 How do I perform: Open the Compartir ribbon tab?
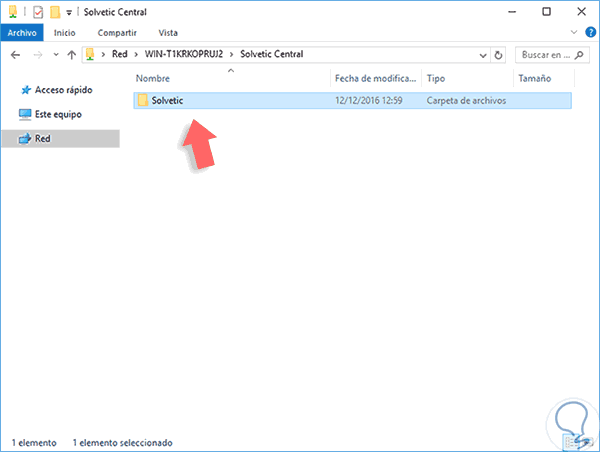coord(117,33)
